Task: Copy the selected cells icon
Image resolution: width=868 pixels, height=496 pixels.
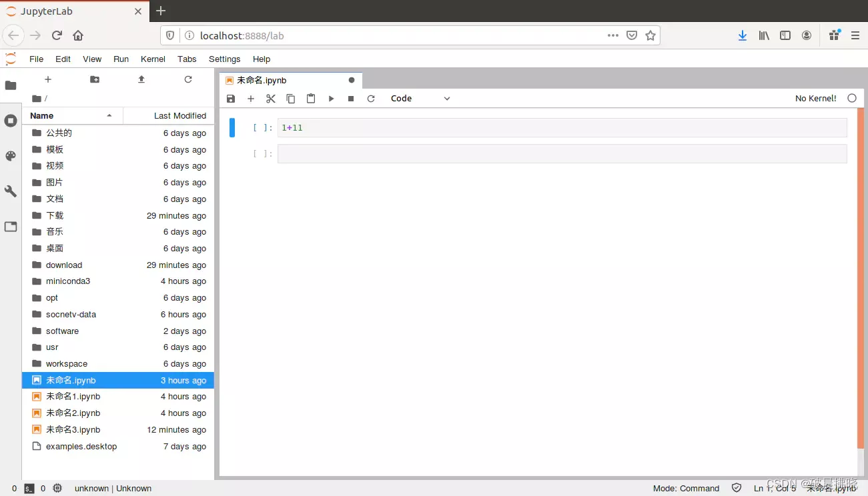Action: pos(290,98)
